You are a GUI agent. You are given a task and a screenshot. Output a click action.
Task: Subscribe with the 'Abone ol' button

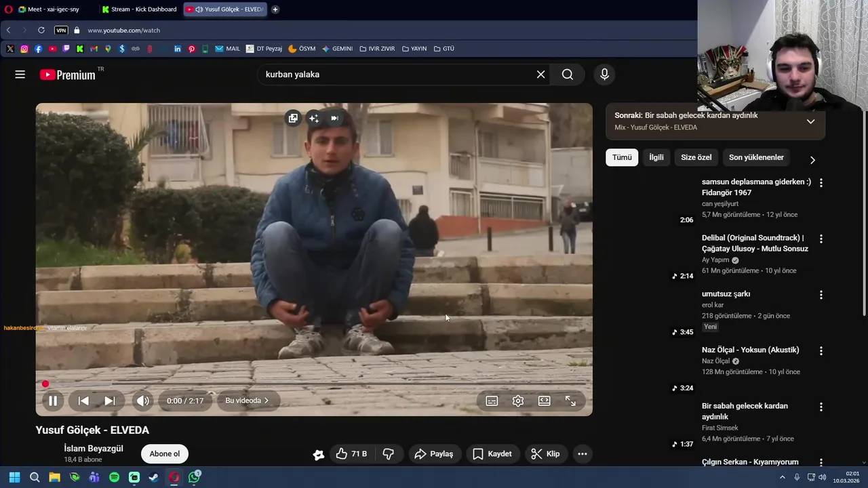[x=165, y=454]
